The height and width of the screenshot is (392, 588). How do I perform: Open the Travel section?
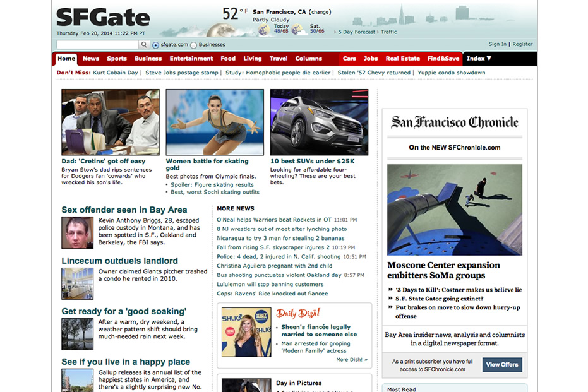[279, 59]
